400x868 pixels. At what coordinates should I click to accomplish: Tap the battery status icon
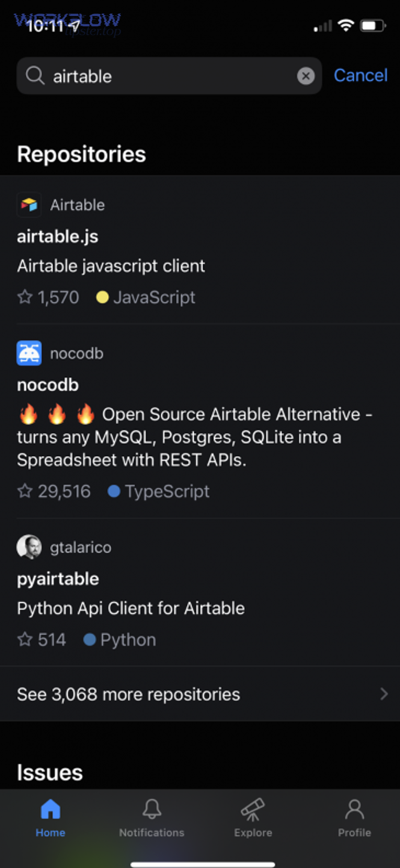tap(373, 25)
